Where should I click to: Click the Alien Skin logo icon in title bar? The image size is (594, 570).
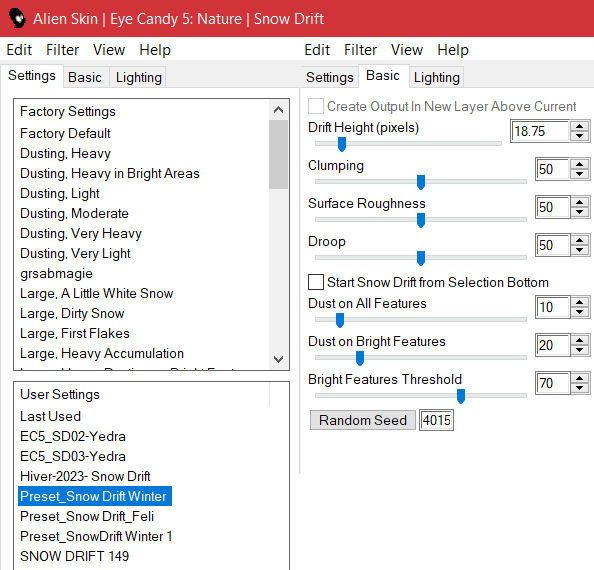(x=17, y=18)
